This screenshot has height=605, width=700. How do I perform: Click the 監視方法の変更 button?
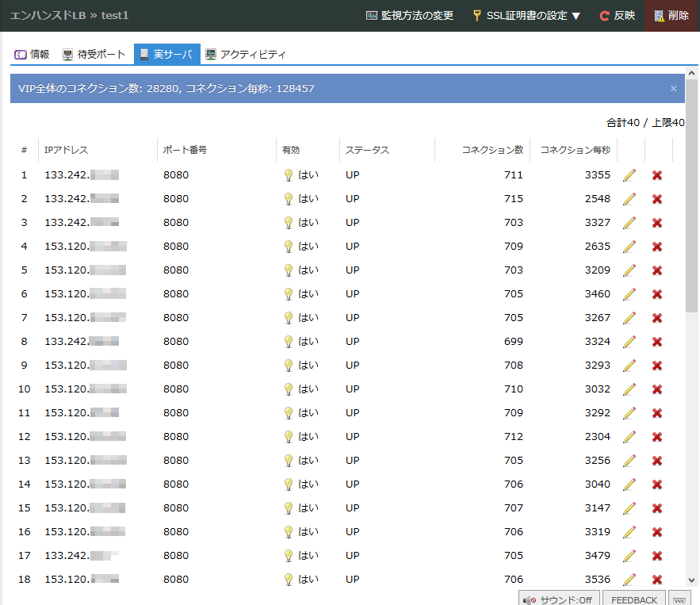(x=410, y=16)
